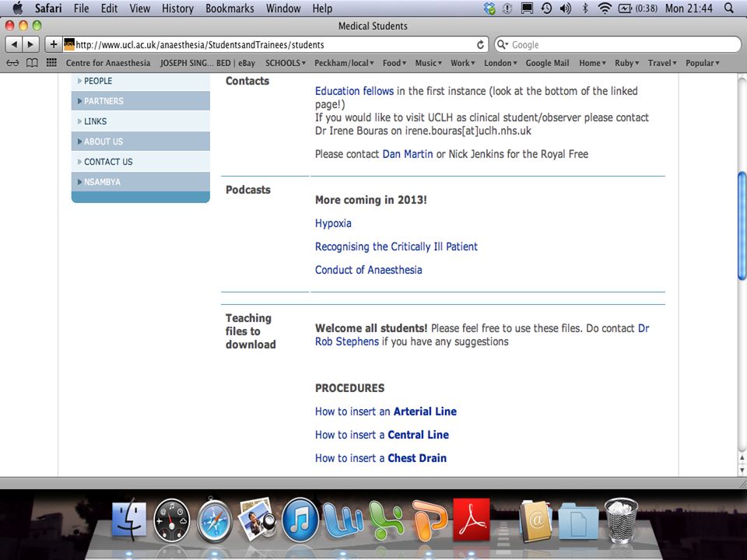Screen dimensions: 747x560
Task: Open Time Machine menu bar icon
Action: click(x=546, y=8)
